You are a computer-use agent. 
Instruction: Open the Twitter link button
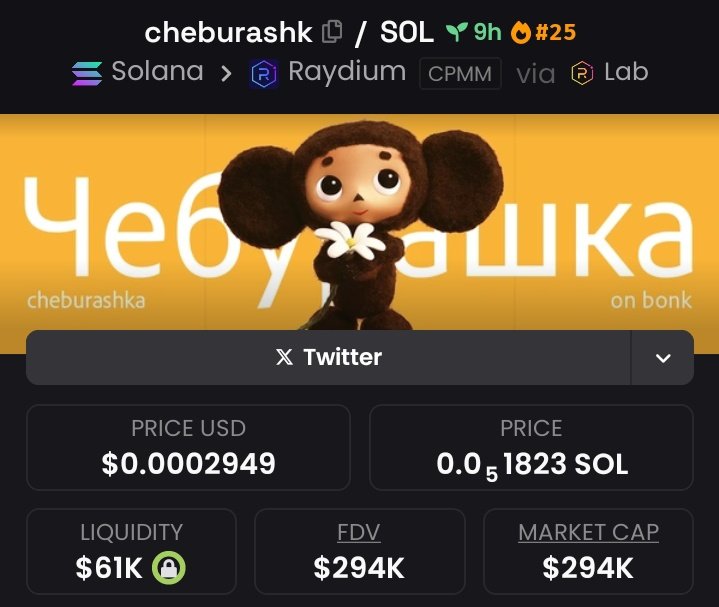(328, 358)
